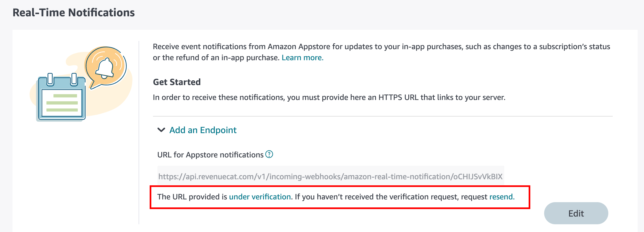Click the words The URL provided is
This screenshot has height=232, width=644.
point(192,197)
